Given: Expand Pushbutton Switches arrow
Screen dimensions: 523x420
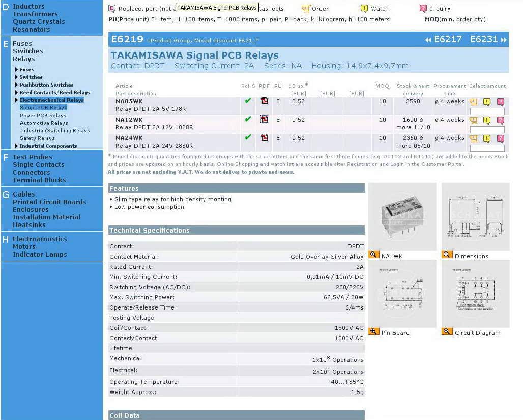Looking at the screenshot, I should click(16, 85).
